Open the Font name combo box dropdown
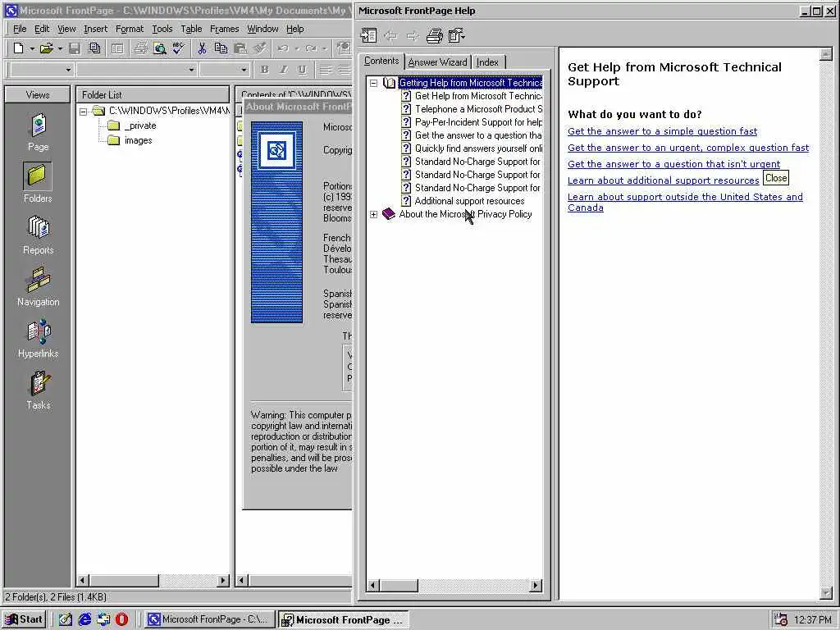 [191, 70]
